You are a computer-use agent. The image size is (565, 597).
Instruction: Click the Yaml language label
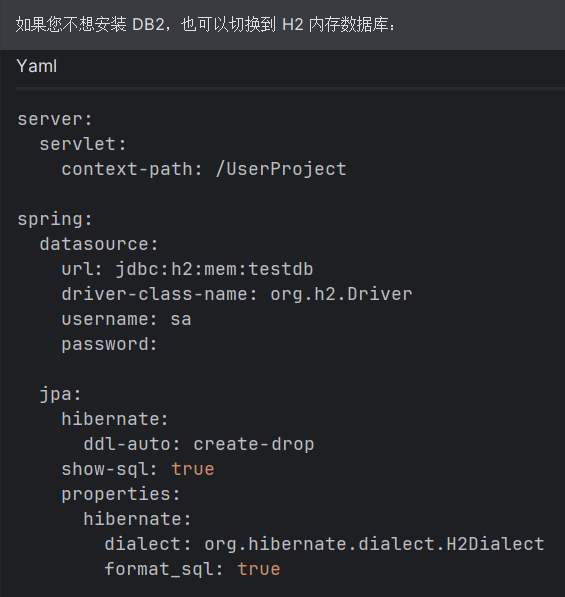(x=37, y=66)
